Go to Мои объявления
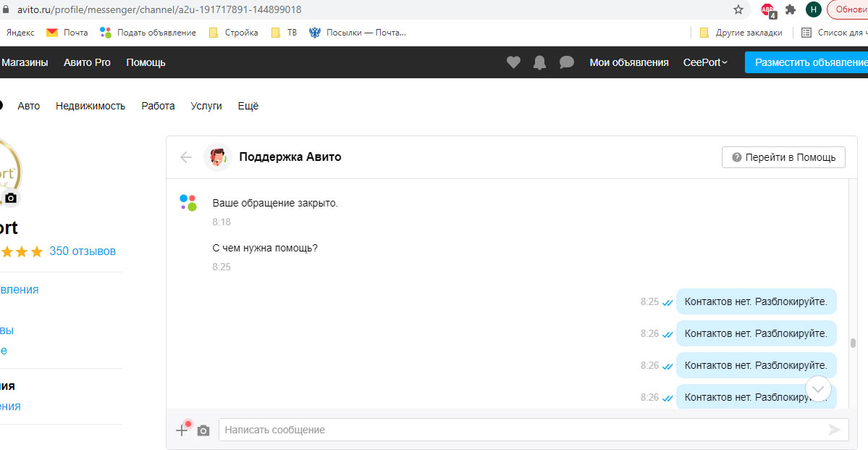This screenshot has height=450, width=868. [629, 62]
